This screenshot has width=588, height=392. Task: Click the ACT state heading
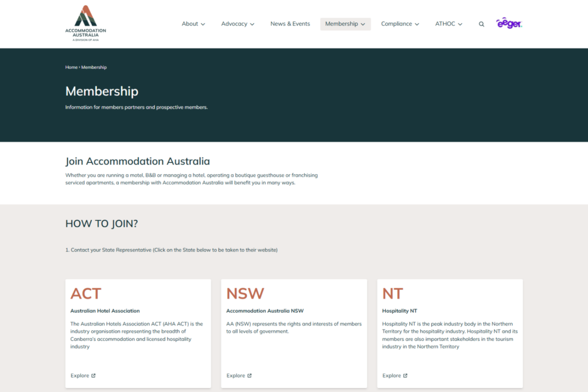coord(86,293)
